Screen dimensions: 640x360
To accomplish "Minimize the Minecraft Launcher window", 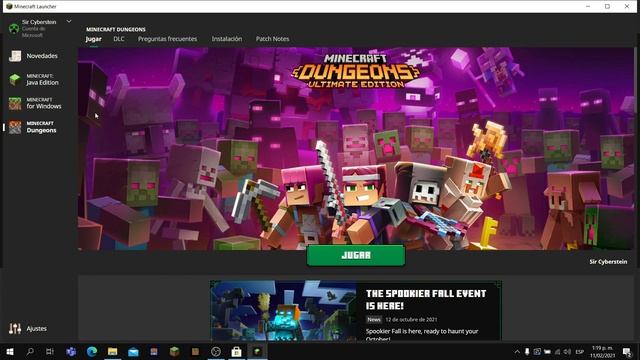I will 588,7.
